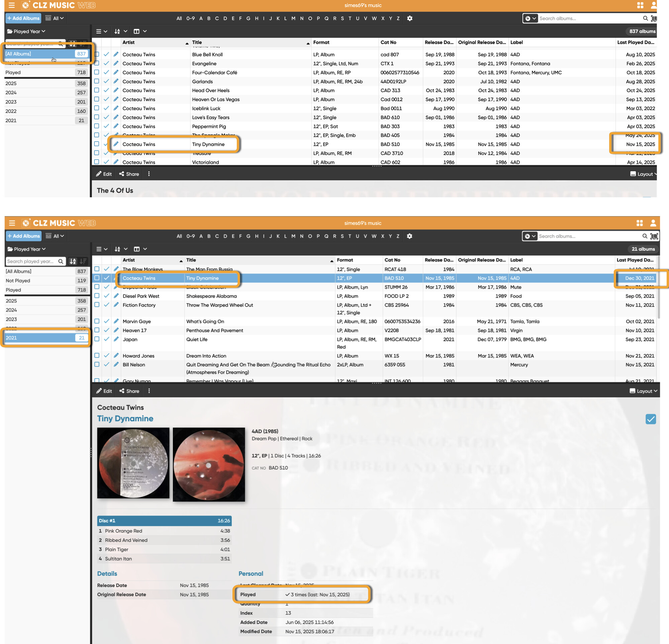This screenshot has width=669, height=644.
Task: Click the three-dot more menu beside lower Share
Action: coord(149,391)
